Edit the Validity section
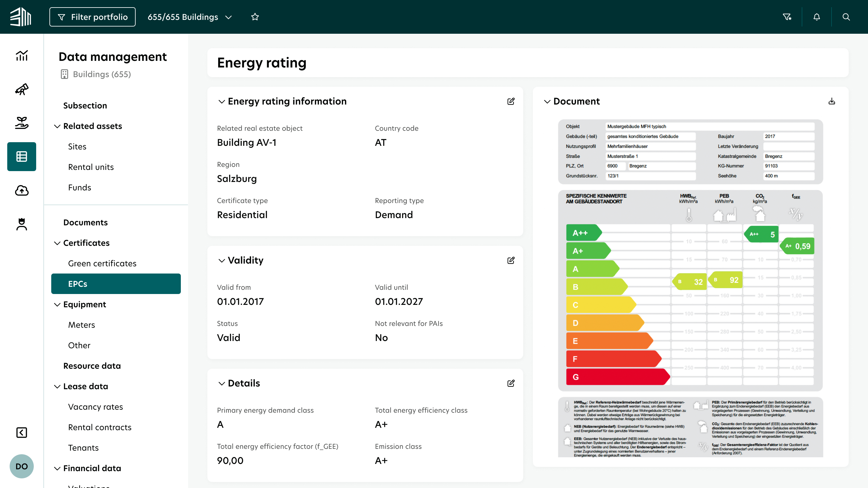Viewport: 868px width, 488px height. tap(511, 260)
